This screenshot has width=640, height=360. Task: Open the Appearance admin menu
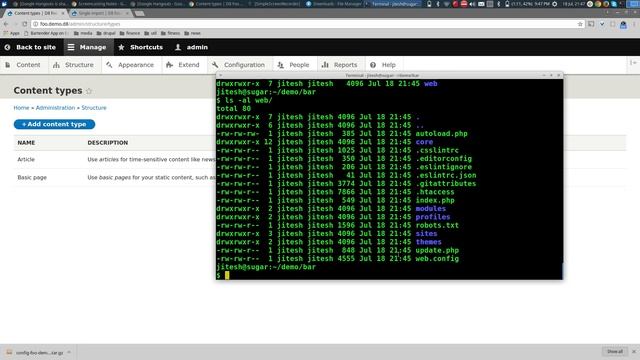click(x=130, y=65)
